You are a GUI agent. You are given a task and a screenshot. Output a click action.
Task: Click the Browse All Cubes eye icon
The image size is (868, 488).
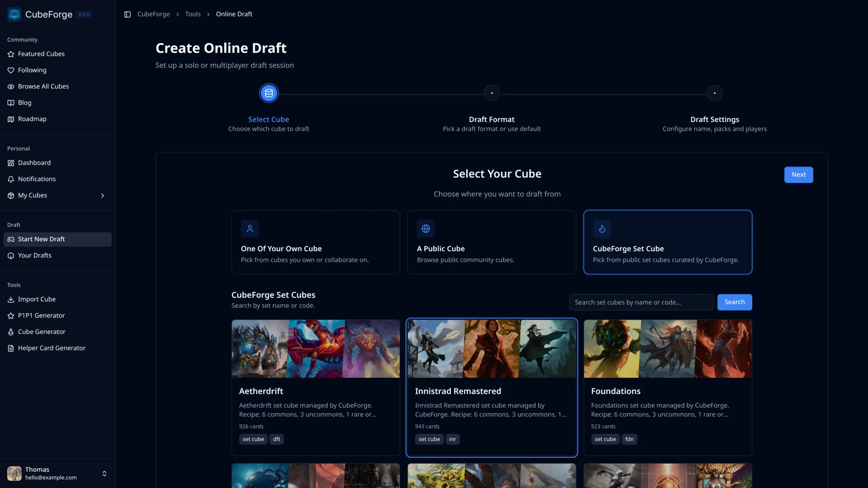pos(11,87)
